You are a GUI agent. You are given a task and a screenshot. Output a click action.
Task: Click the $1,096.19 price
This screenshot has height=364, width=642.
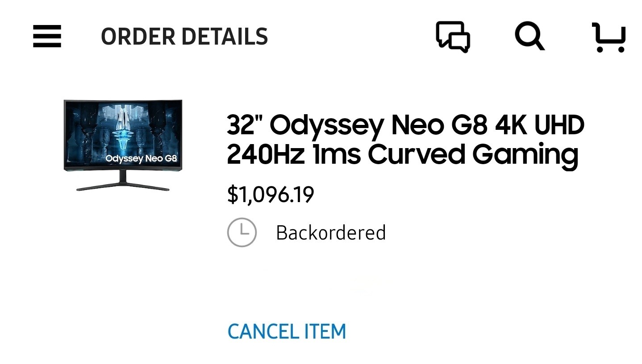coord(271,194)
